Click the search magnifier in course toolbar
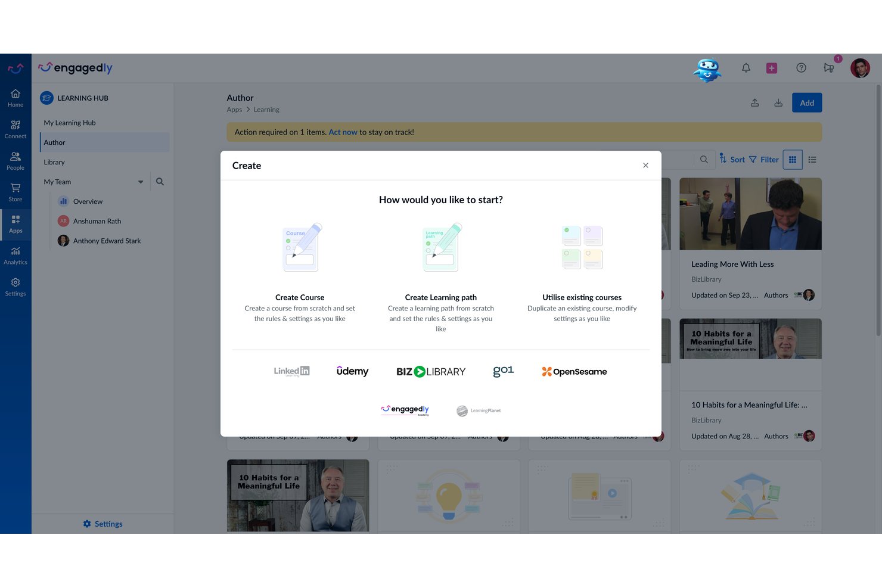 click(704, 160)
